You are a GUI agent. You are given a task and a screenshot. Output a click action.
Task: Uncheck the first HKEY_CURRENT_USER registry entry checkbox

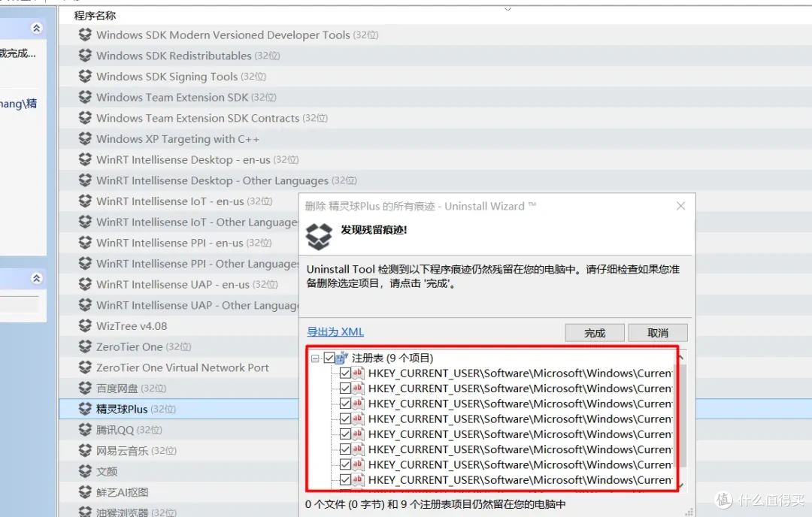click(345, 373)
